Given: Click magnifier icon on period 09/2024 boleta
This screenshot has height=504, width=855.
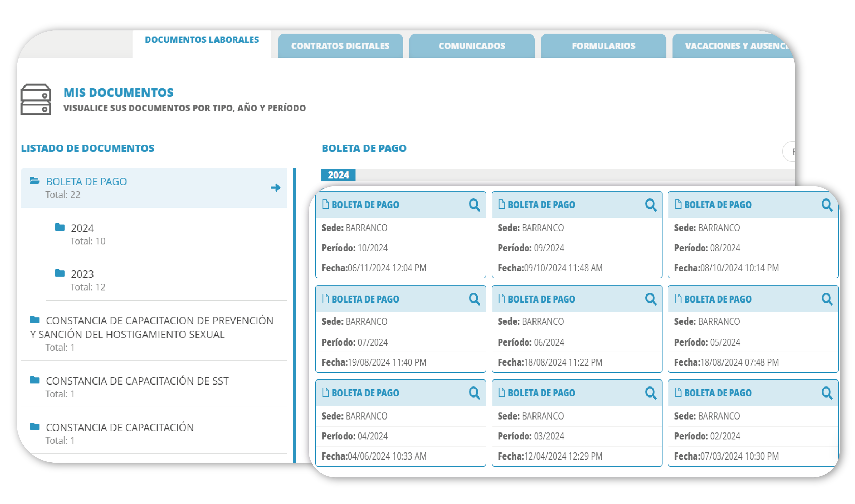Looking at the screenshot, I should [x=650, y=205].
